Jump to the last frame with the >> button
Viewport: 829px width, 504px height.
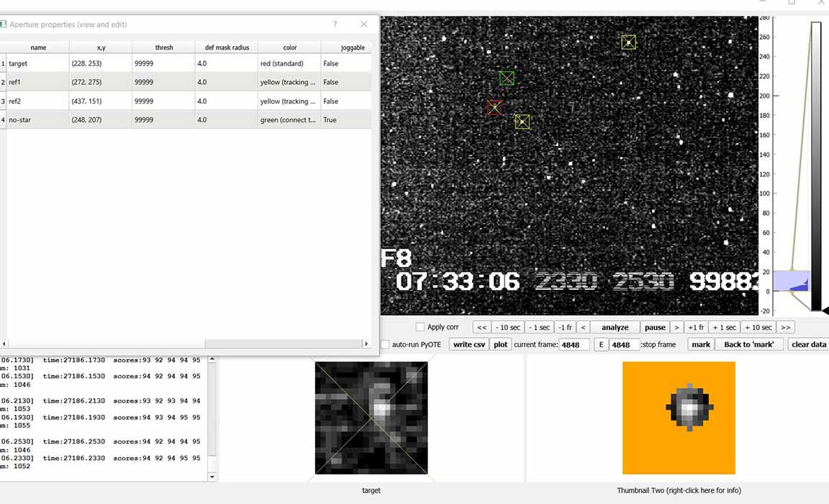pyautogui.click(x=785, y=327)
